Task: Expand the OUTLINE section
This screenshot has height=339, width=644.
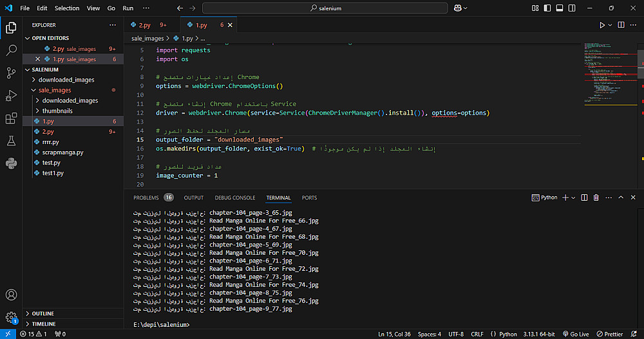Action: [43, 313]
